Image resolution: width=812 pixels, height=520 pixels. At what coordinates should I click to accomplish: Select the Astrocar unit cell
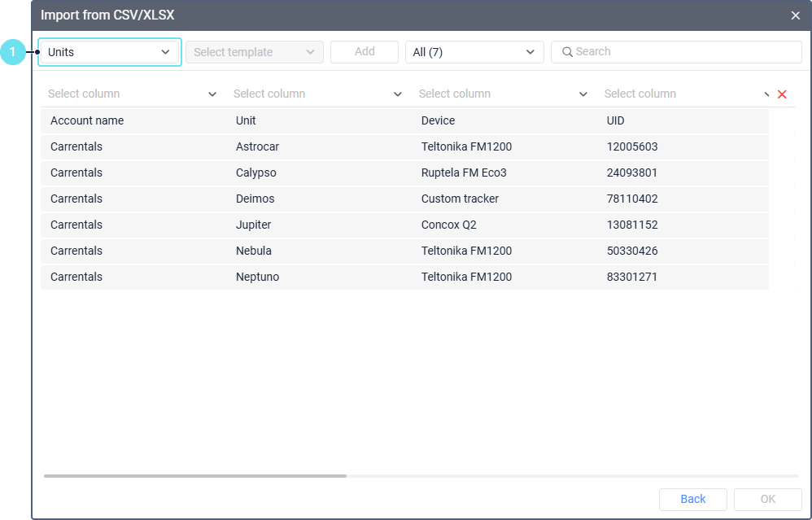click(257, 147)
